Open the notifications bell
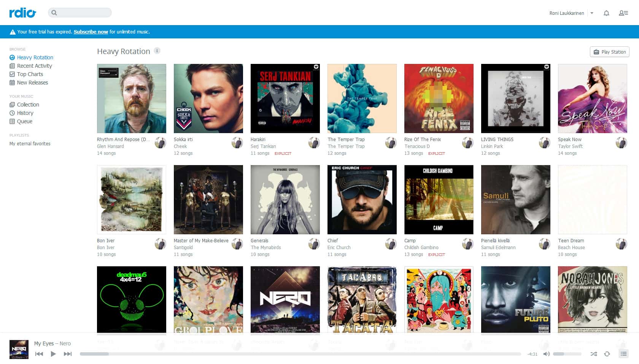 [606, 13]
